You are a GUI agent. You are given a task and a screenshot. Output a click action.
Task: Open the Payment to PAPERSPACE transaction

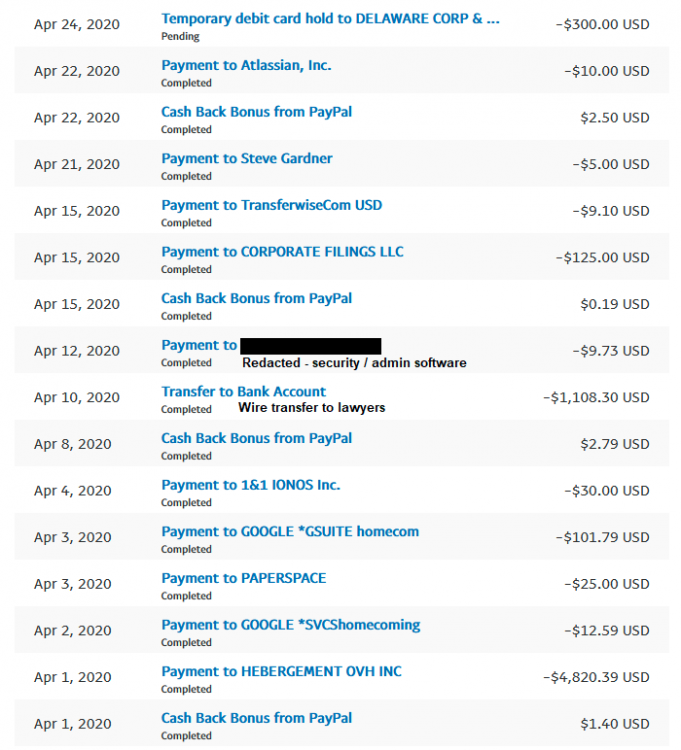coord(244,578)
